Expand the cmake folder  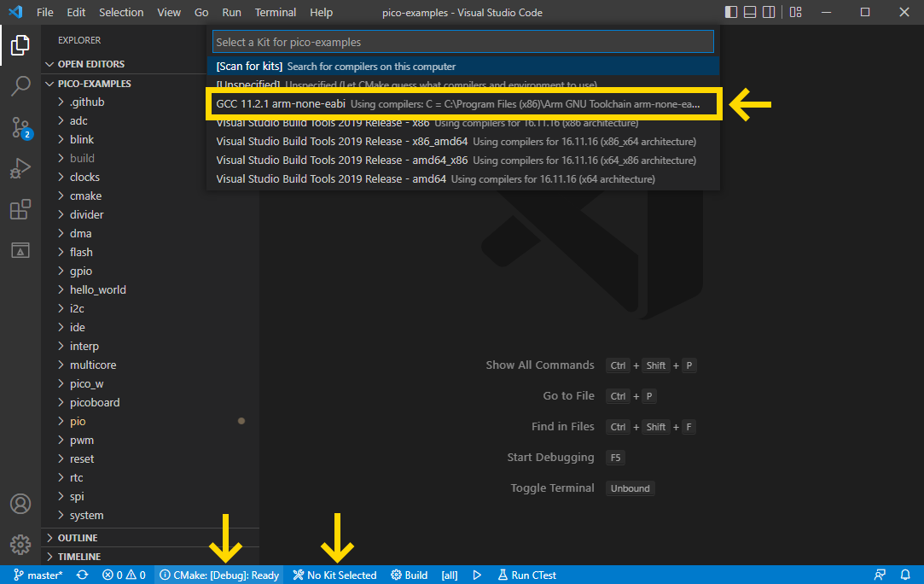[x=85, y=196]
